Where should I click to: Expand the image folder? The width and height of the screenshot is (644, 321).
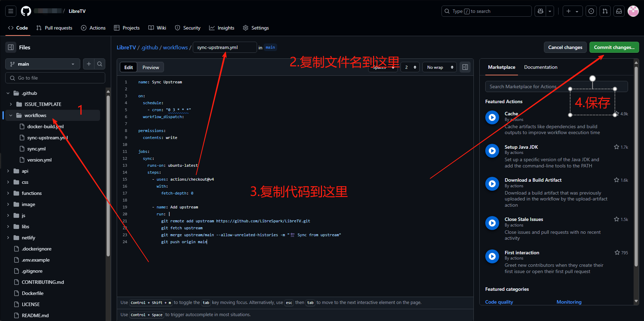(x=8, y=204)
